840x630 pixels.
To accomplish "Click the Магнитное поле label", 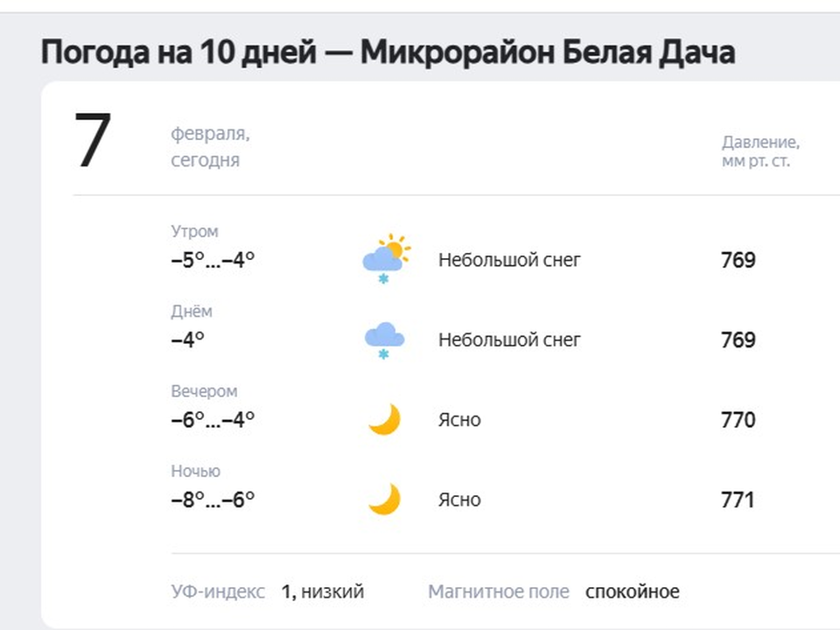I will (498, 591).
